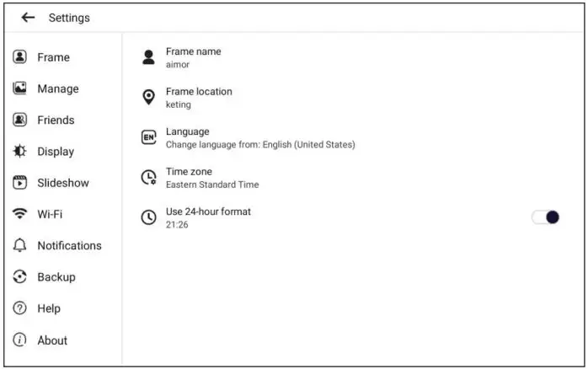
Task: Switch to the Wi-Fi settings section
Action: click(x=50, y=214)
